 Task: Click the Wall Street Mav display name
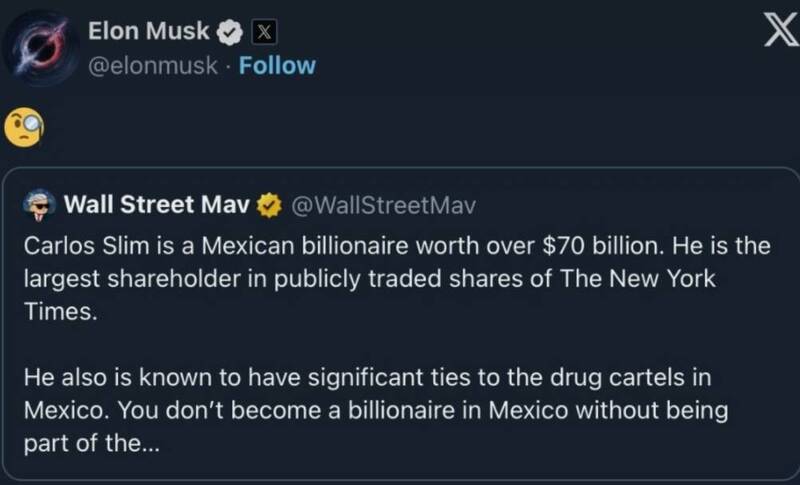(153, 205)
